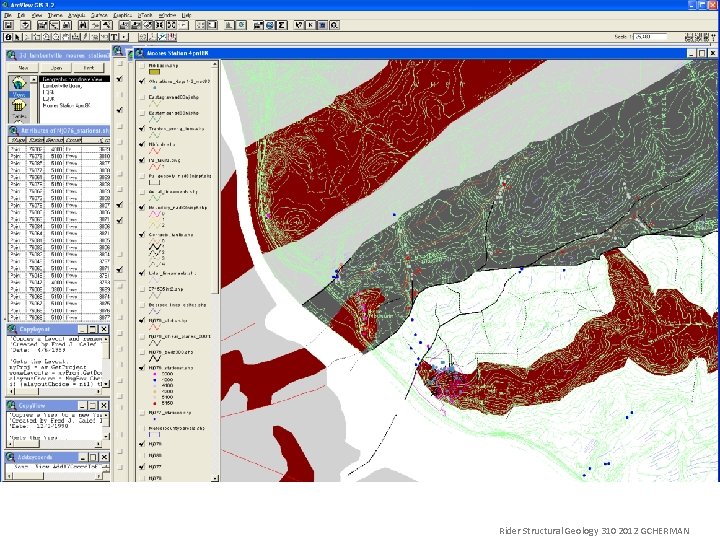This screenshot has width=720, height=540.
Task: Click the Edit Legend toolbar icon
Action: [54, 25]
